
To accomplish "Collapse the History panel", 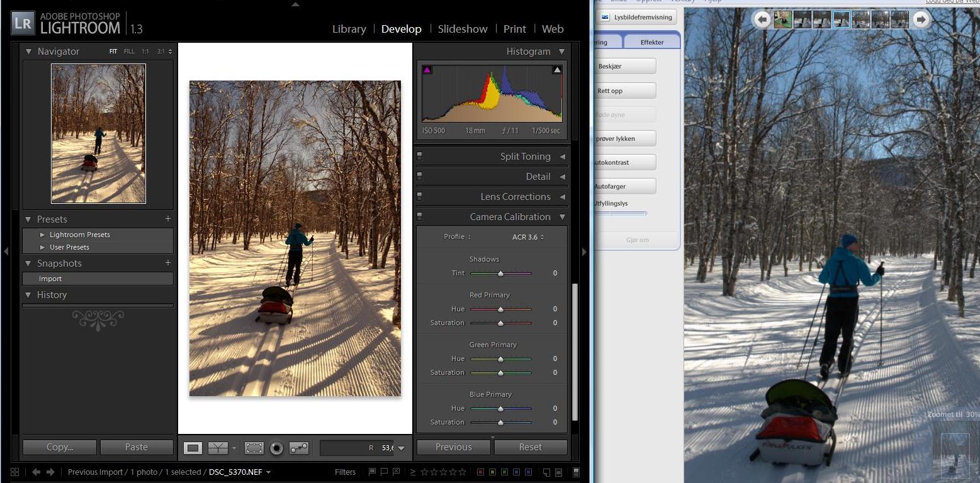I will [28, 295].
